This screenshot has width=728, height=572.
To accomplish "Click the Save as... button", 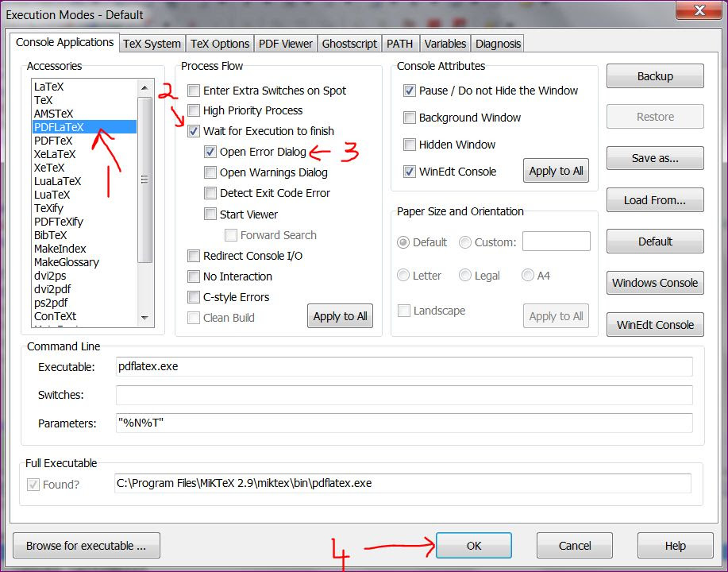I will tap(655, 158).
